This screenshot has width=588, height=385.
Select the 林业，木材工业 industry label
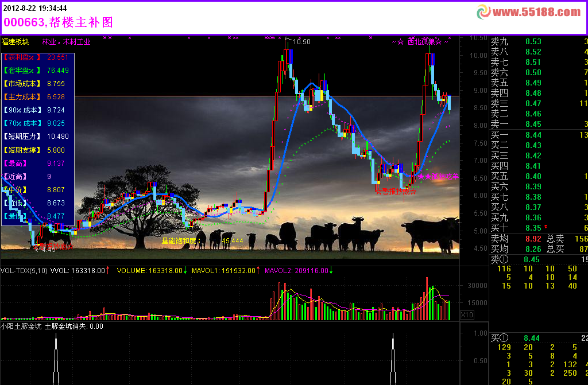67,42
